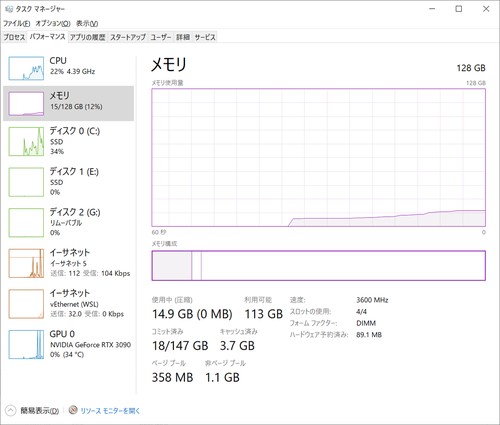
Task: Select vEthernet (WSL) adapter entry
Action: tap(68, 304)
